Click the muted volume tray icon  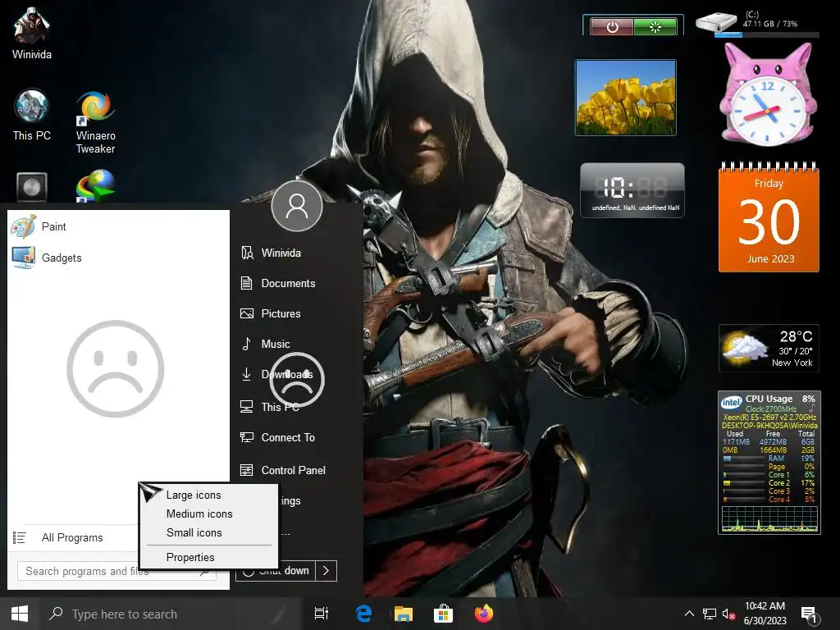728,614
